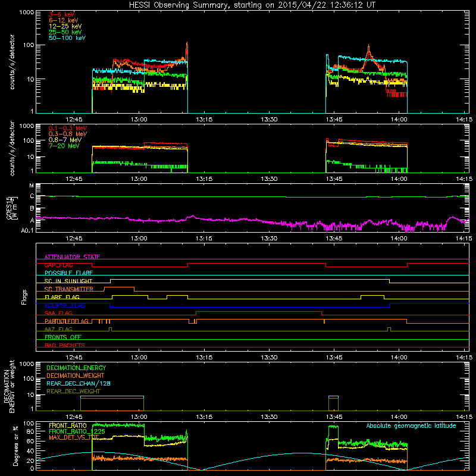Click the 6-12 keV peak near 13:11
The width and height of the screenshot is (476, 476).
pos(187,44)
